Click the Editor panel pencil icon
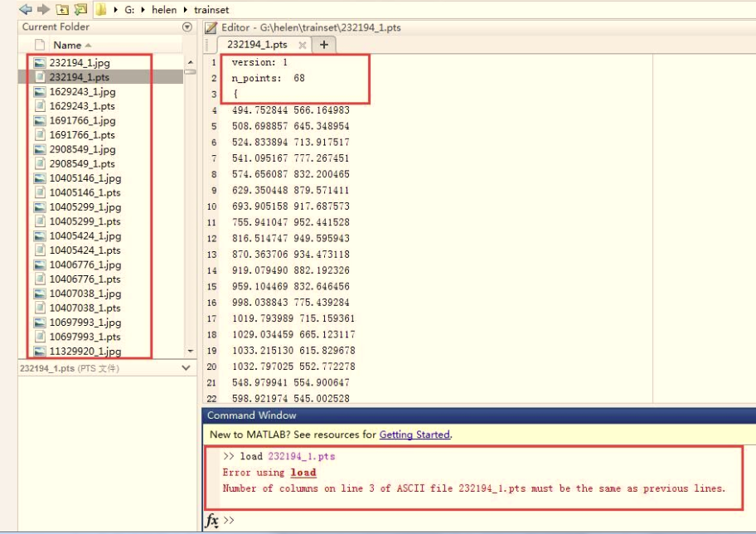The height and width of the screenshot is (534, 756). click(x=211, y=27)
